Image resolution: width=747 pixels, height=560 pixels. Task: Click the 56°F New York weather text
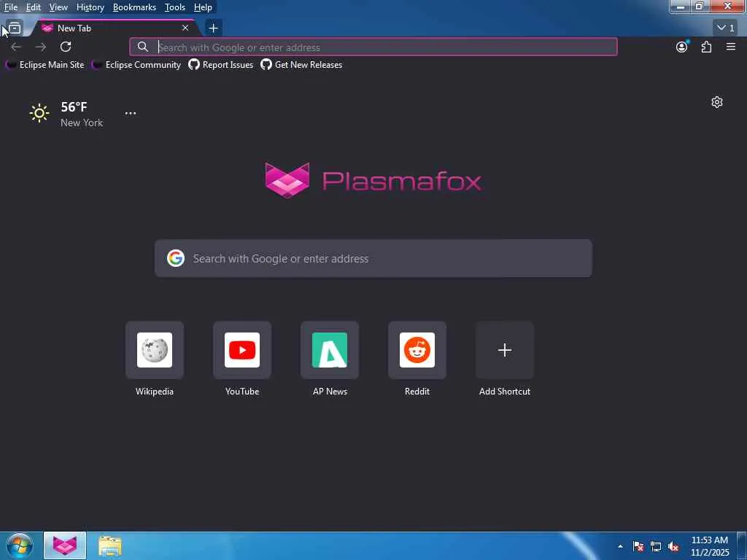pyautogui.click(x=82, y=114)
